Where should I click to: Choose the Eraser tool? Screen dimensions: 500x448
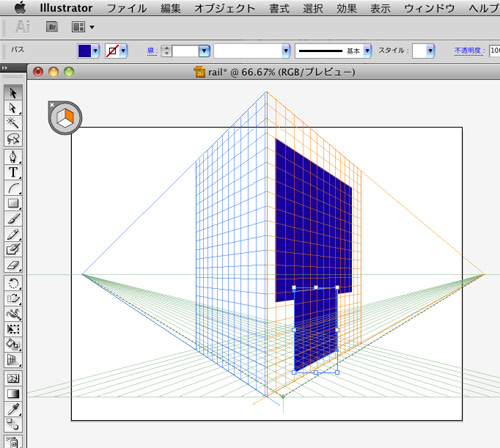[x=13, y=265]
